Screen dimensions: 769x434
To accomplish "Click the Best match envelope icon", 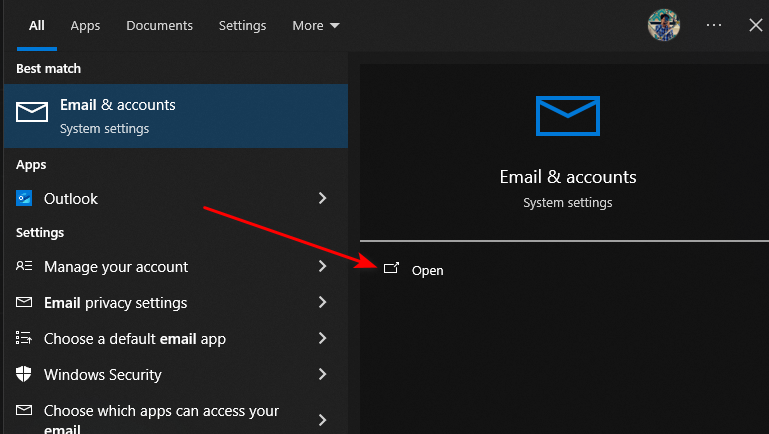I will click(32, 112).
